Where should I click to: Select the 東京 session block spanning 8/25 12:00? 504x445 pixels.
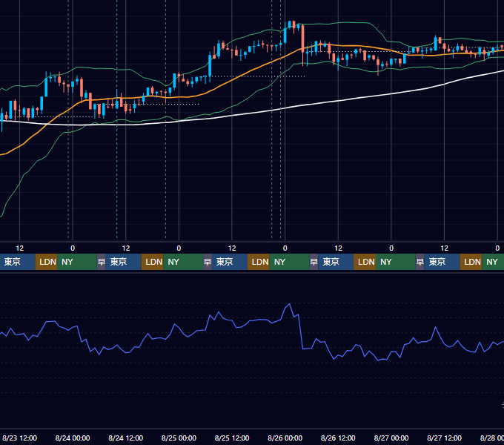[230, 262]
